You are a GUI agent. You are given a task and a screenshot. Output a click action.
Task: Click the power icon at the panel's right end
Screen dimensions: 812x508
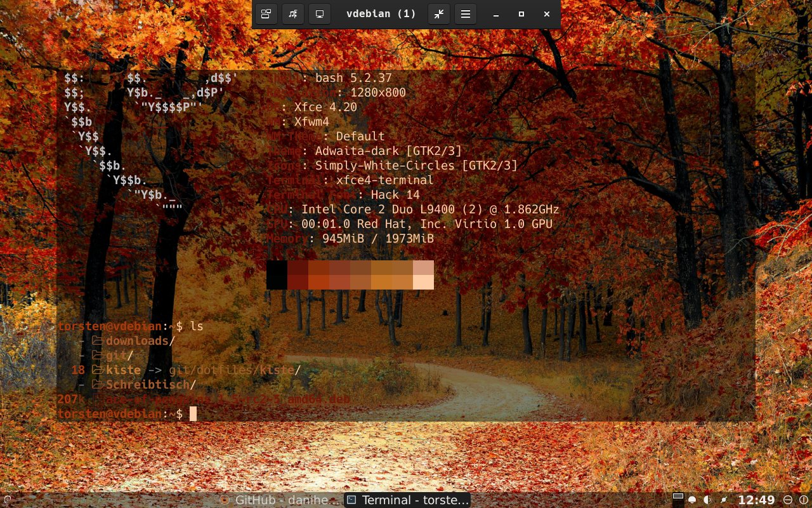803,500
